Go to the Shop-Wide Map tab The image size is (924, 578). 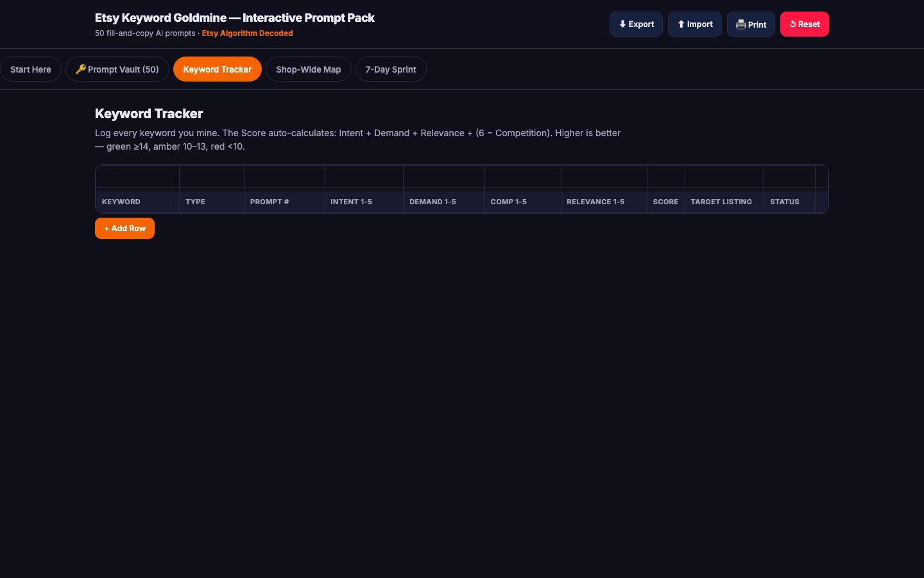point(309,69)
